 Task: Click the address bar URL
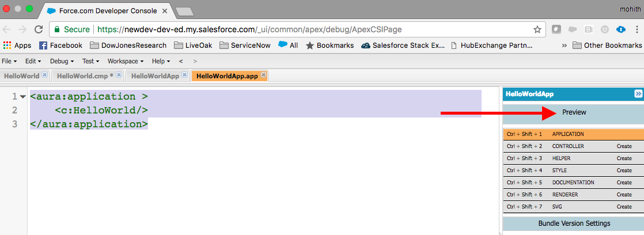(250, 29)
